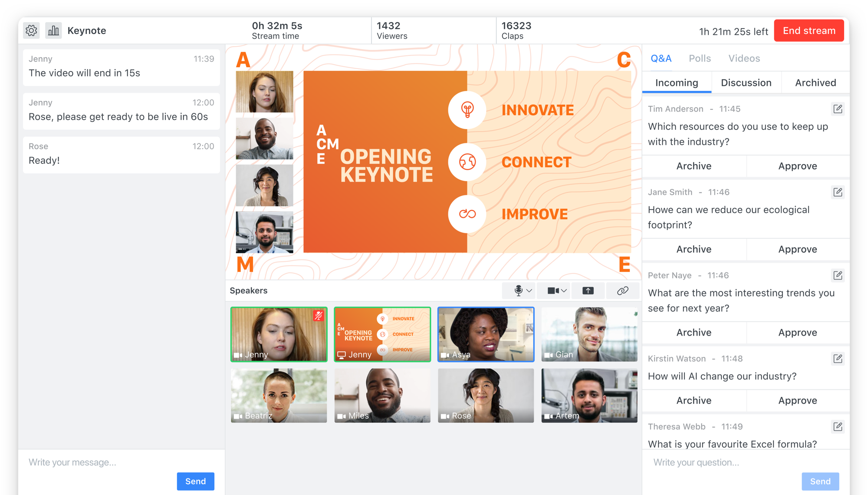Click the camera icon beside Gian's name
The width and height of the screenshot is (868, 495).
coord(548,354)
